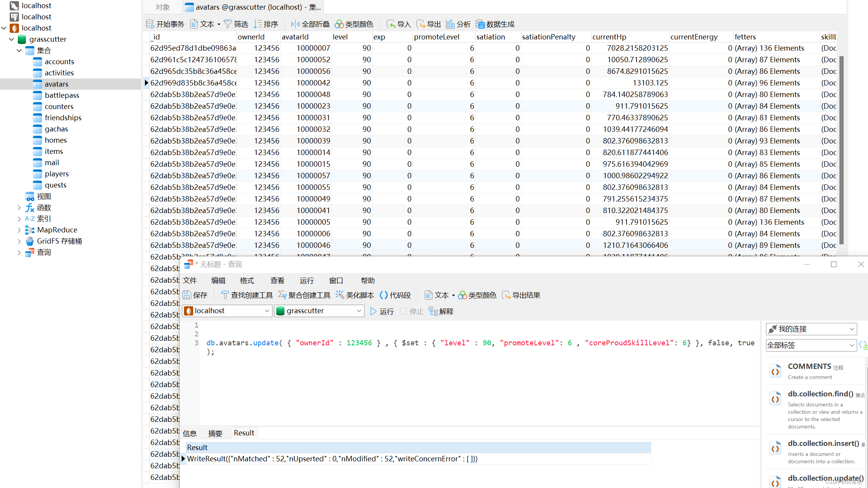Collapse the 集合 collections node
The width and height of the screenshot is (868, 488).
[19, 50]
